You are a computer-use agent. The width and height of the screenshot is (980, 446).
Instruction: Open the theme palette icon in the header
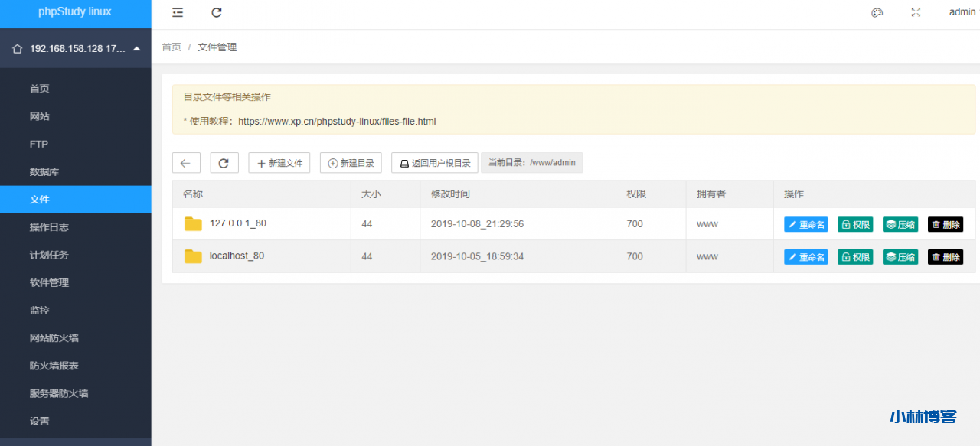[x=877, y=12]
